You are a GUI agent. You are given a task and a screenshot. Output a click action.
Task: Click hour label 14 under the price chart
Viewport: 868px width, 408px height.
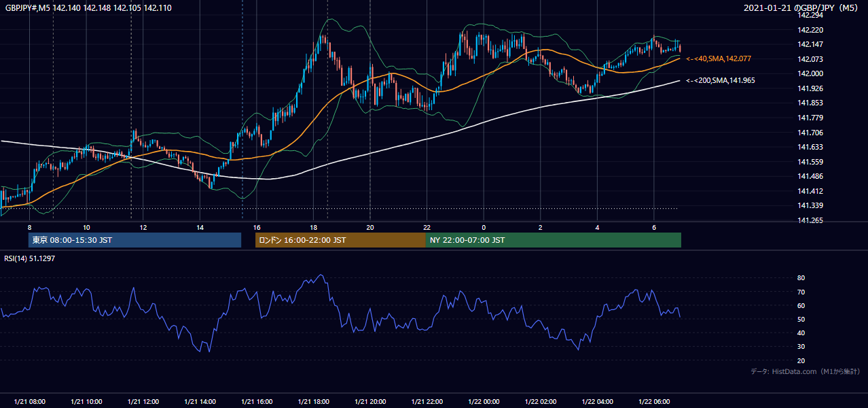point(200,228)
